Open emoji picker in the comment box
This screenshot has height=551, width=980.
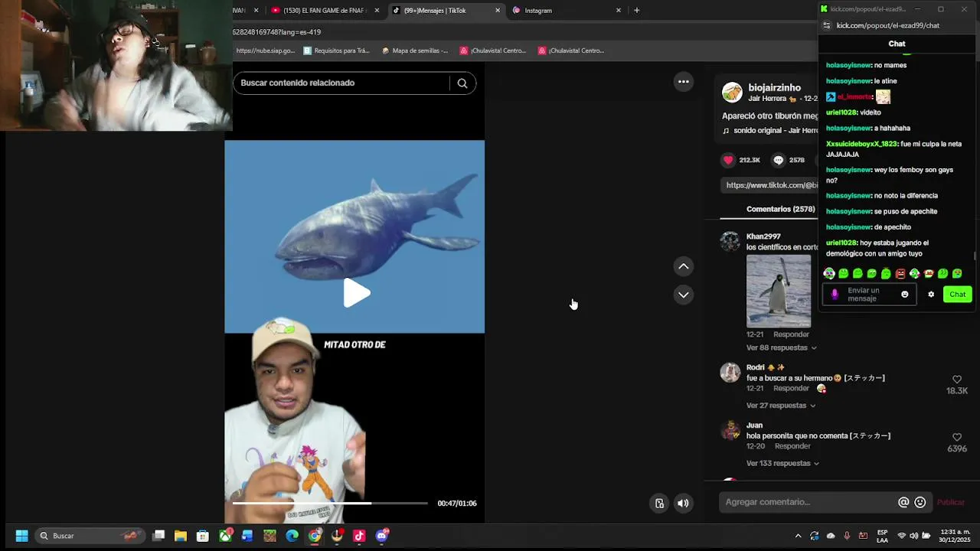point(920,502)
